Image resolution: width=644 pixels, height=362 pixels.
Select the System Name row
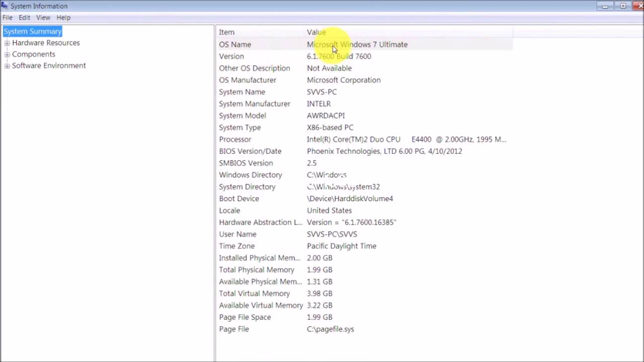[x=365, y=92]
